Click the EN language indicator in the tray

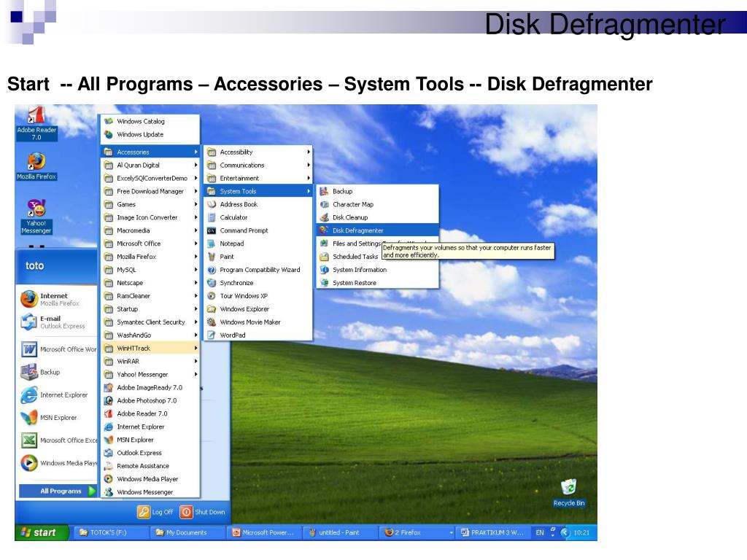tap(539, 532)
